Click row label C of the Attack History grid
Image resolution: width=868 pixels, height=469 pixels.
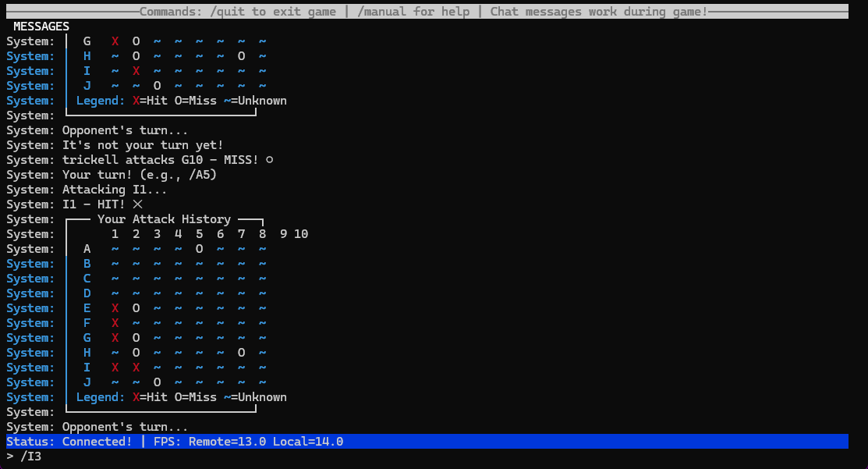click(87, 279)
